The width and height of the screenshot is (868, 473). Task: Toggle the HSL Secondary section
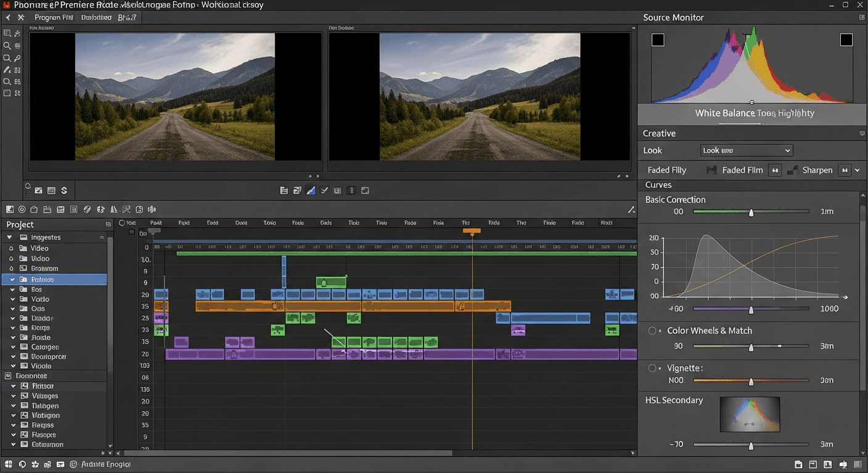click(x=674, y=400)
